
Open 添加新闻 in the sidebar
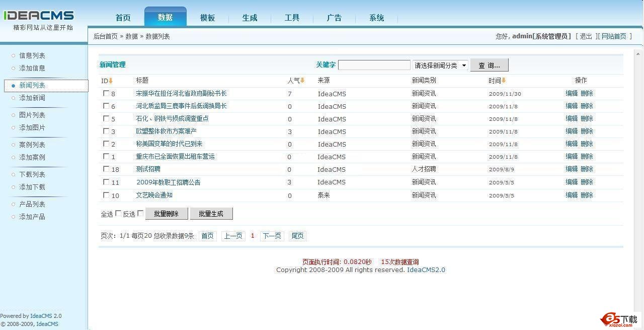(32, 98)
